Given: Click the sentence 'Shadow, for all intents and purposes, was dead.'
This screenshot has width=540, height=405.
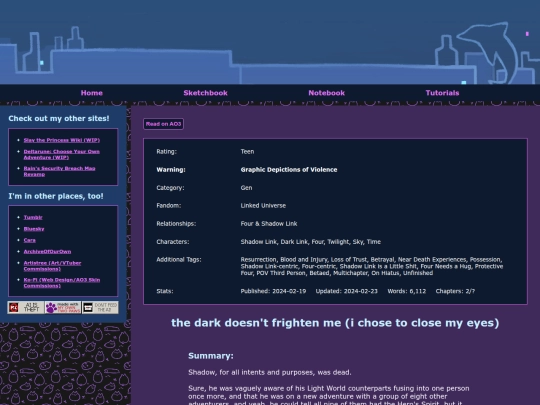Looking at the screenshot, I should (x=270, y=372).
